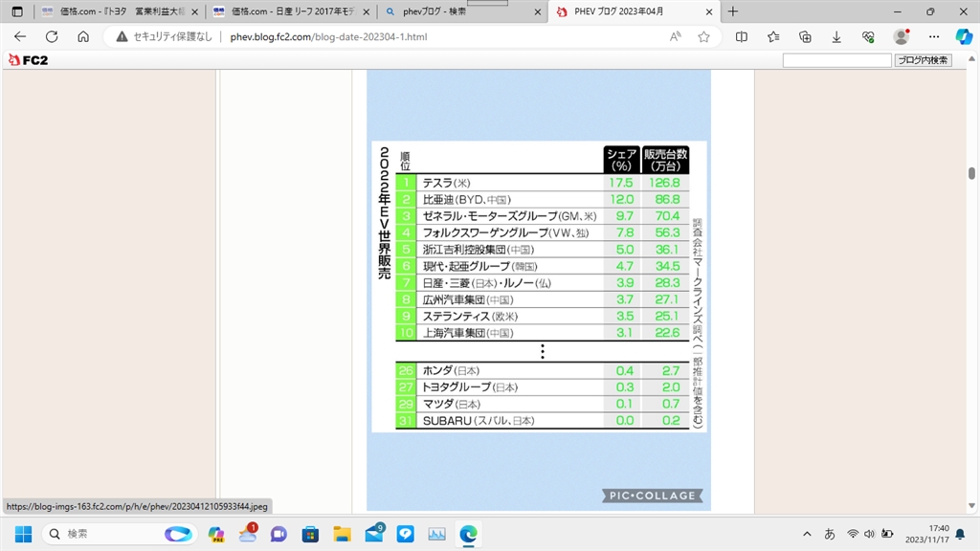Image resolution: width=980 pixels, height=551 pixels.
Task: Open the blue chat bubble taskbar app
Action: click(405, 534)
